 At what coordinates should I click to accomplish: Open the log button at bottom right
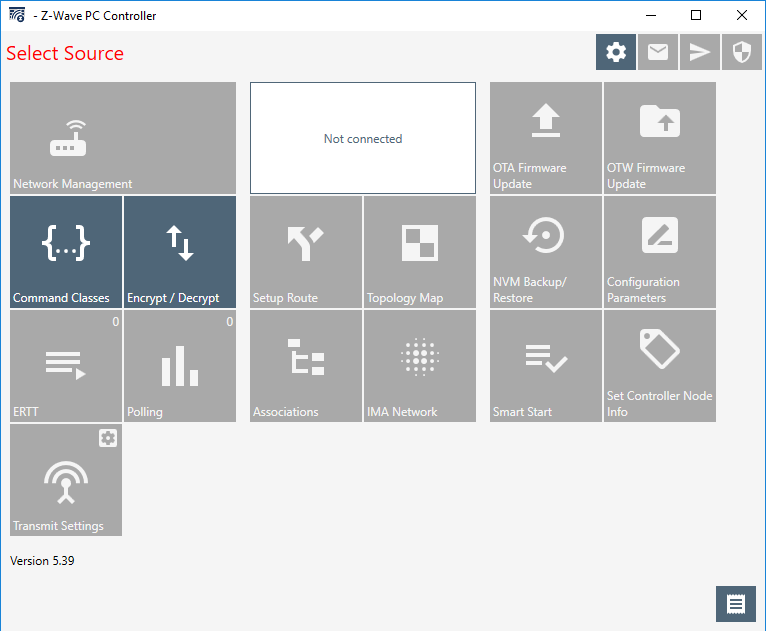click(x=736, y=604)
